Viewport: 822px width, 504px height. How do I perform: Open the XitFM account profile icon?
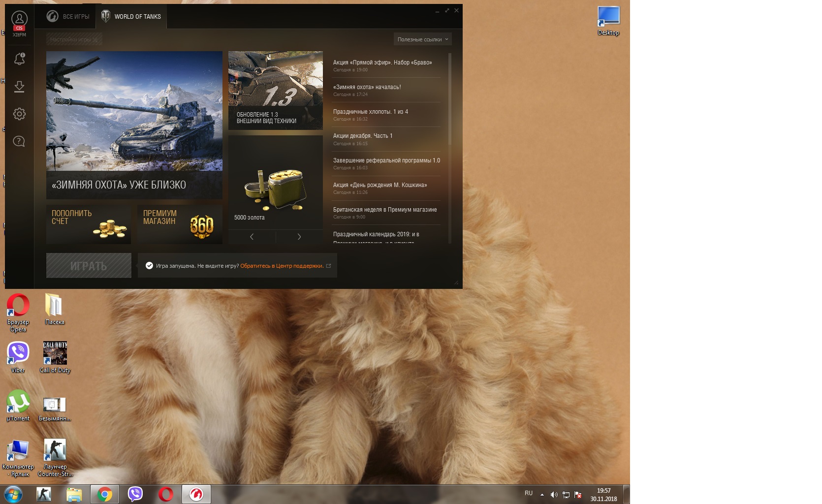click(19, 24)
